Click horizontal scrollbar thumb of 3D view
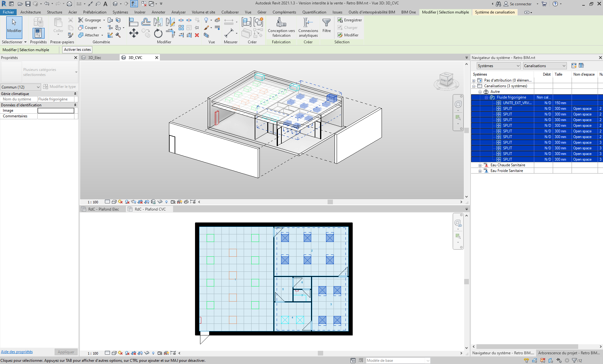Viewport: 603px width, 364px height. pyautogui.click(x=330, y=202)
